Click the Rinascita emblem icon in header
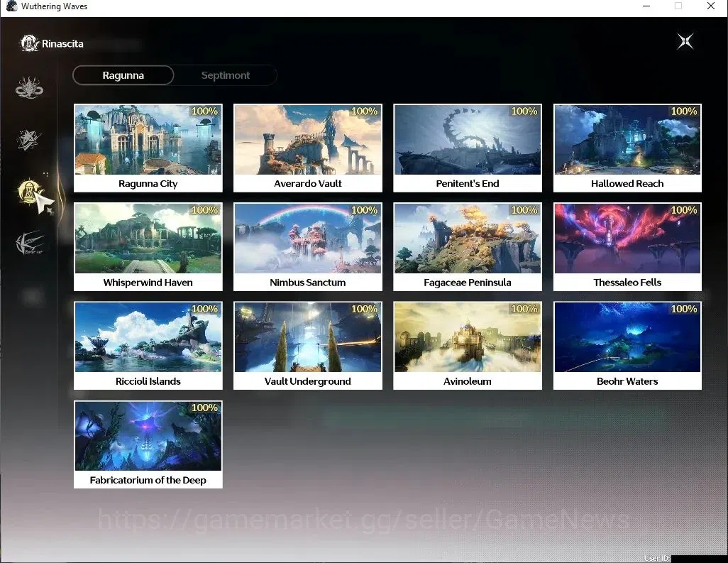This screenshot has height=563, width=728. click(x=29, y=44)
